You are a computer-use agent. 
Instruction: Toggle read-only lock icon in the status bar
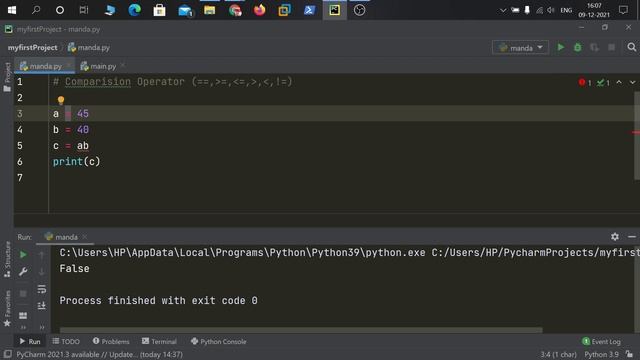[629, 354]
